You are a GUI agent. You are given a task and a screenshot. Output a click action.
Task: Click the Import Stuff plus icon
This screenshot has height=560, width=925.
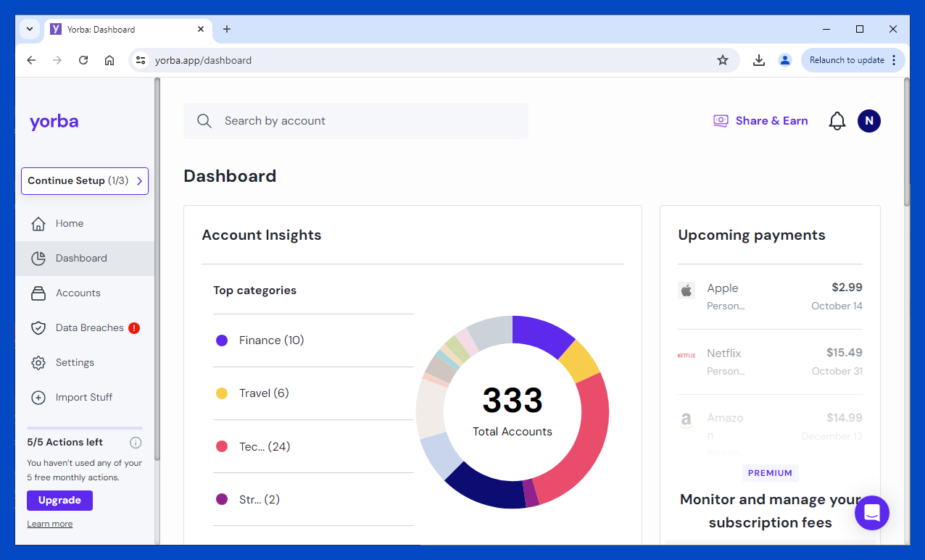coord(38,398)
